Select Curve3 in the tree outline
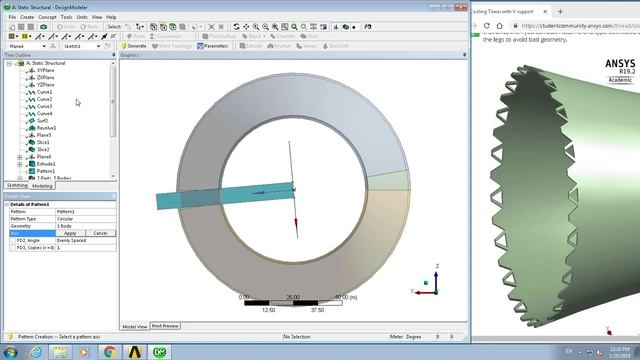The height and width of the screenshot is (360, 640). [44, 107]
